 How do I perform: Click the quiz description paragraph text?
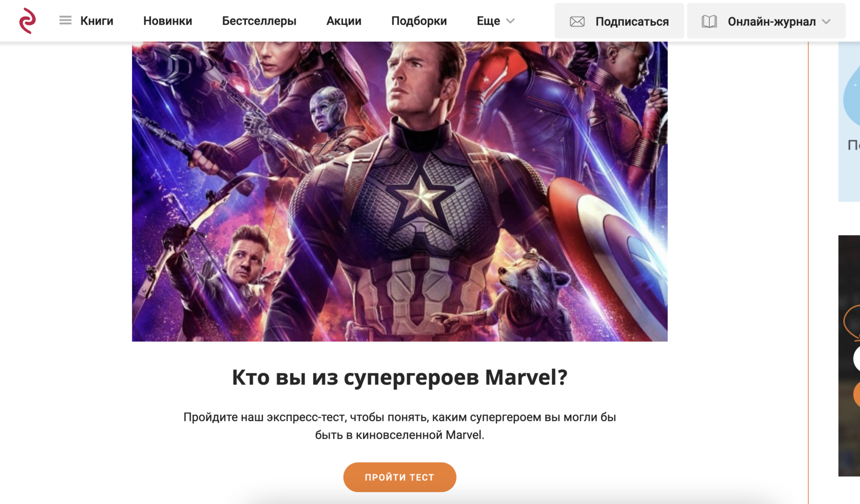click(x=399, y=426)
